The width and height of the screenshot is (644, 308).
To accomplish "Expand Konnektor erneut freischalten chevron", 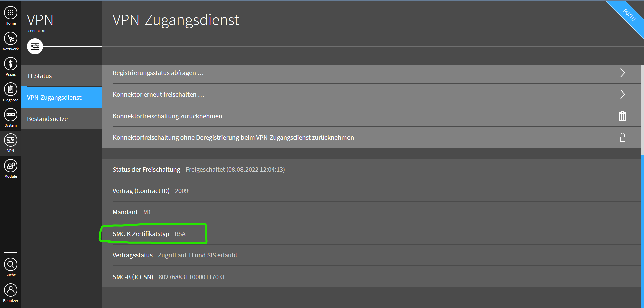I will [x=622, y=94].
